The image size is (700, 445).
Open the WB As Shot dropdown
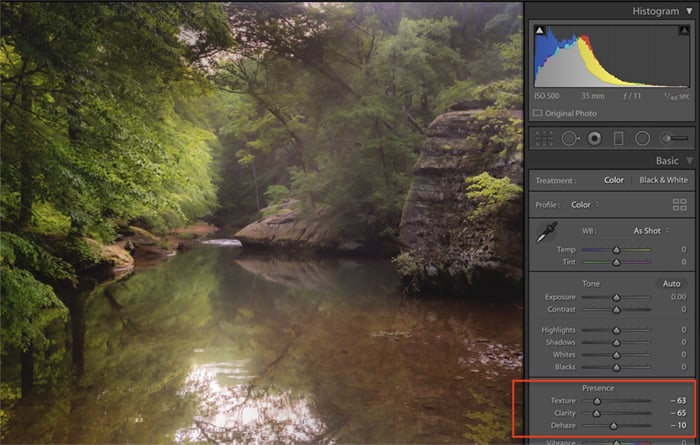tap(651, 231)
